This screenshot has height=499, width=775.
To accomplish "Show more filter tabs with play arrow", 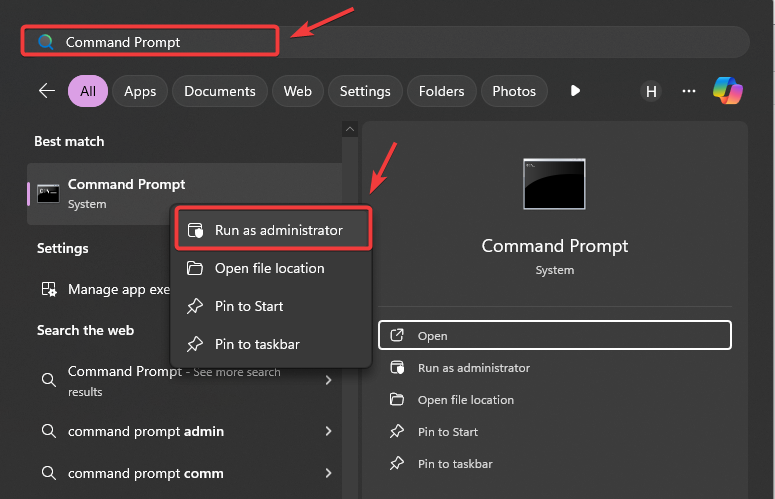I will [x=575, y=91].
